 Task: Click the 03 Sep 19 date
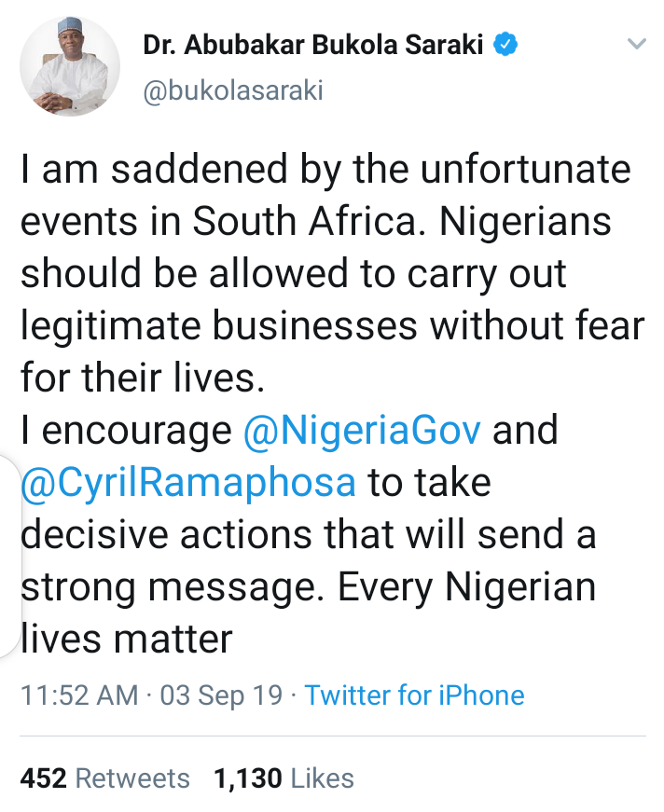point(220,695)
